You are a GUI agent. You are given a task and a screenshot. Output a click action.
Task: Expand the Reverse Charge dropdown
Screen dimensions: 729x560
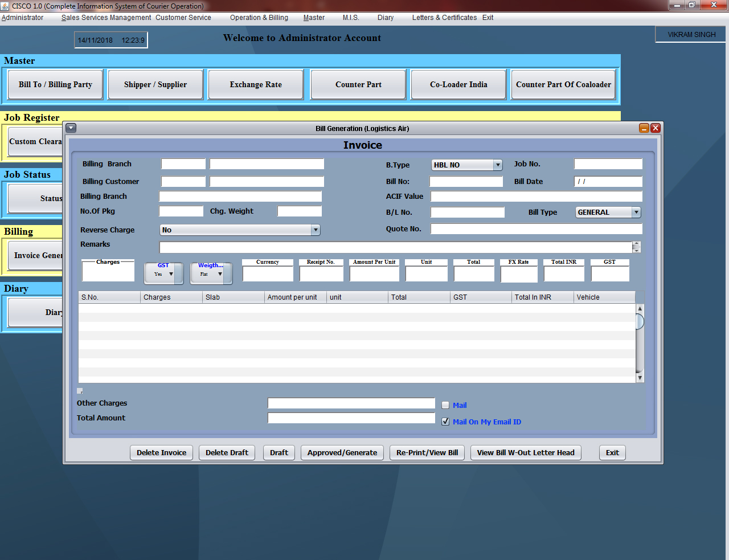[x=316, y=230]
